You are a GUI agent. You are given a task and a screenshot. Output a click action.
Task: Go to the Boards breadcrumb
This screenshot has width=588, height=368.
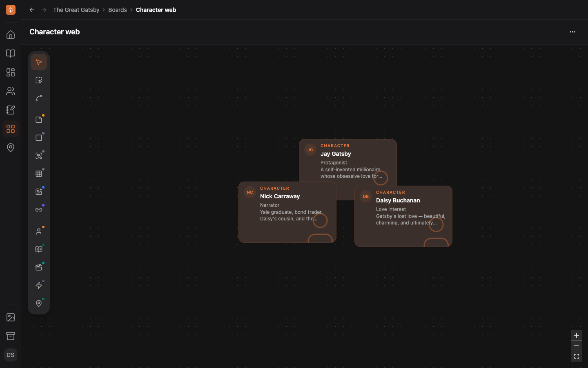tap(118, 10)
